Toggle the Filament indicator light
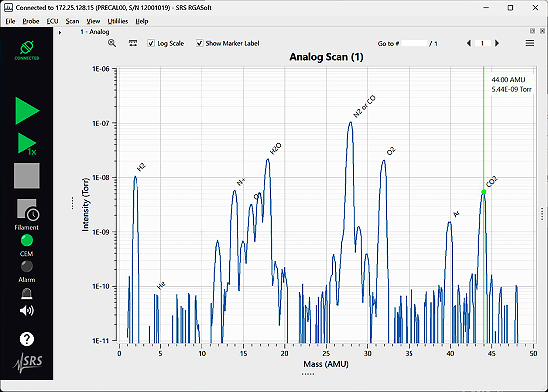Image resolution: width=548 pixels, height=392 pixels. (27, 240)
